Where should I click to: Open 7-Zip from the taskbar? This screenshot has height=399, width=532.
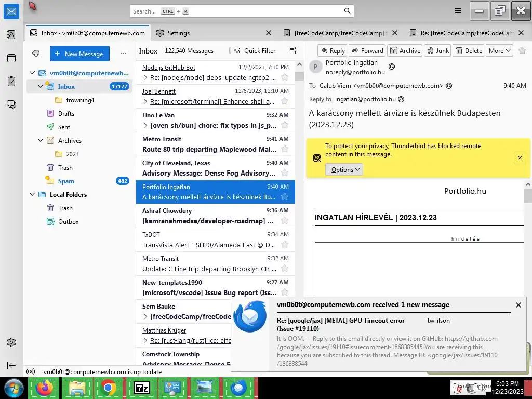(141, 388)
